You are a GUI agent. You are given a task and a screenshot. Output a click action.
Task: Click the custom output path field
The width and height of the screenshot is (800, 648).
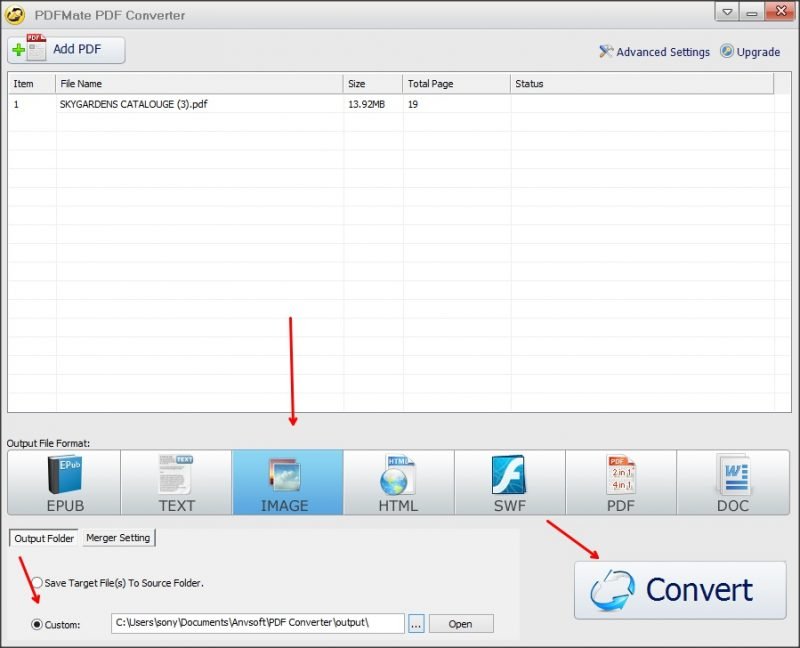coord(258,624)
